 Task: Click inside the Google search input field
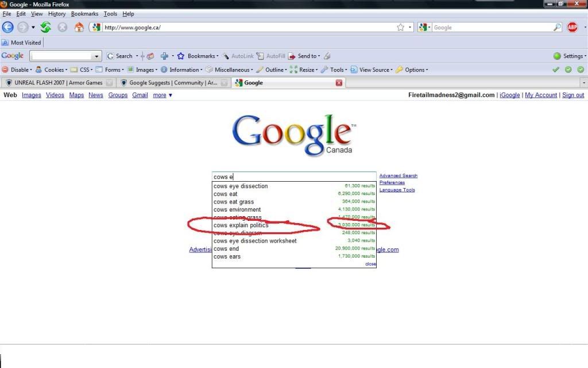pyautogui.click(x=294, y=177)
